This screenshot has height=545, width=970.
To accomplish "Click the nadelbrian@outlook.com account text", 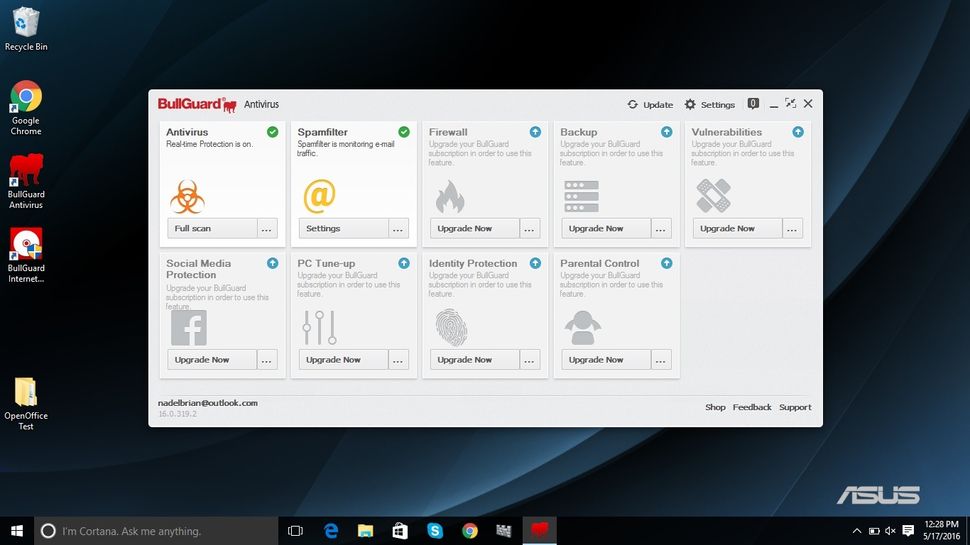I will tap(208, 403).
